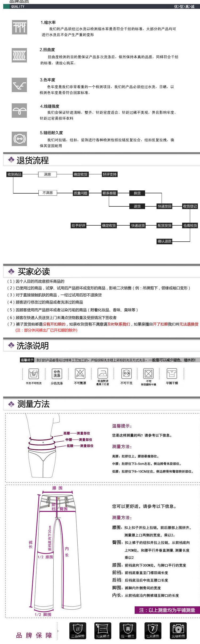This screenshot has height=644, width=200.
Task: Select the 实物拍摄 camera badge
Action: (178, 631)
